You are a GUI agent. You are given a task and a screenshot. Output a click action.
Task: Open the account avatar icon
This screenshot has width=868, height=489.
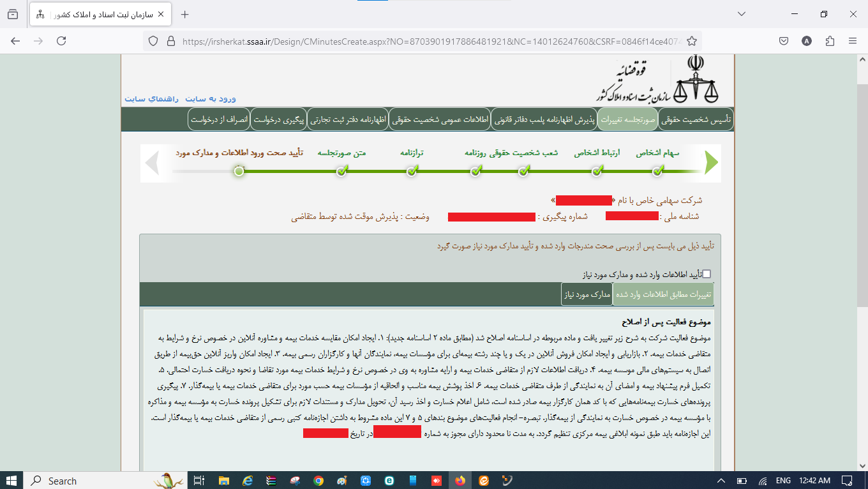(807, 41)
